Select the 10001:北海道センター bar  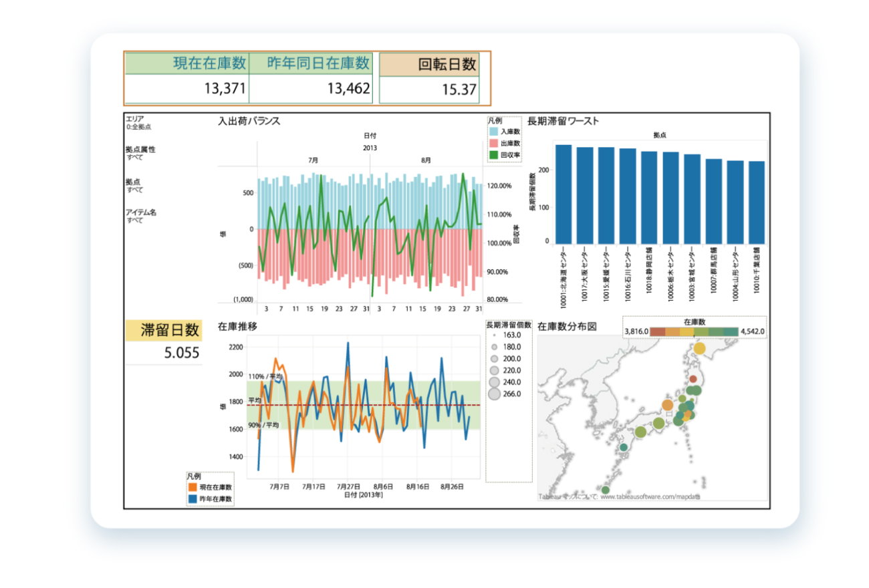point(564,194)
